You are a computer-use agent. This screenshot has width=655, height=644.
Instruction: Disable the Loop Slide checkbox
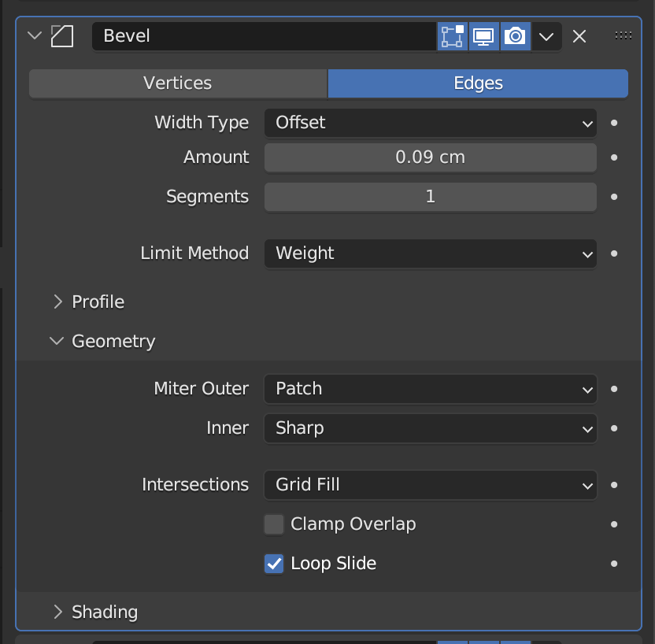[273, 563]
